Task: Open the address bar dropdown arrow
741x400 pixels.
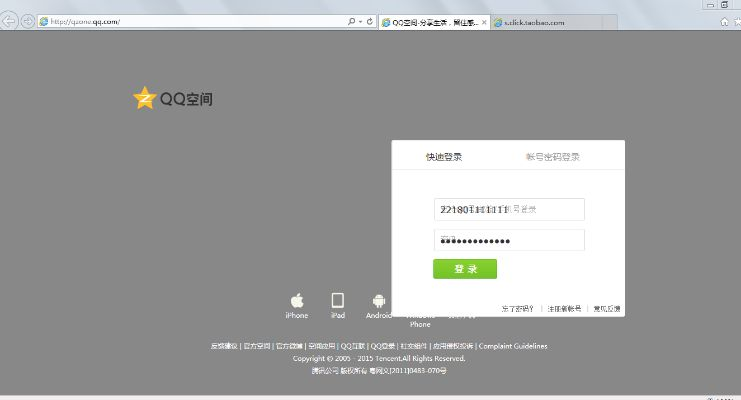Action: pyautogui.click(x=360, y=22)
